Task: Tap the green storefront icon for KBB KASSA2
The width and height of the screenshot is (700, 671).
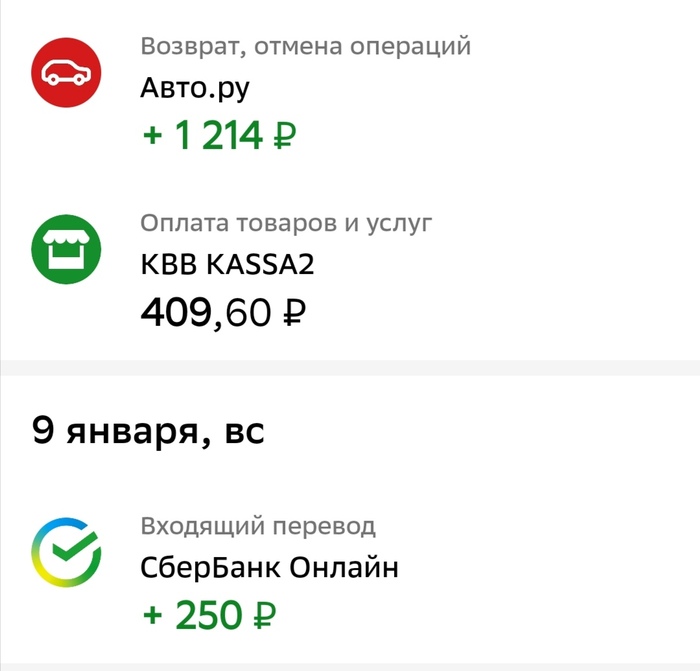Action: pyautogui.click(x=66, y=249)
